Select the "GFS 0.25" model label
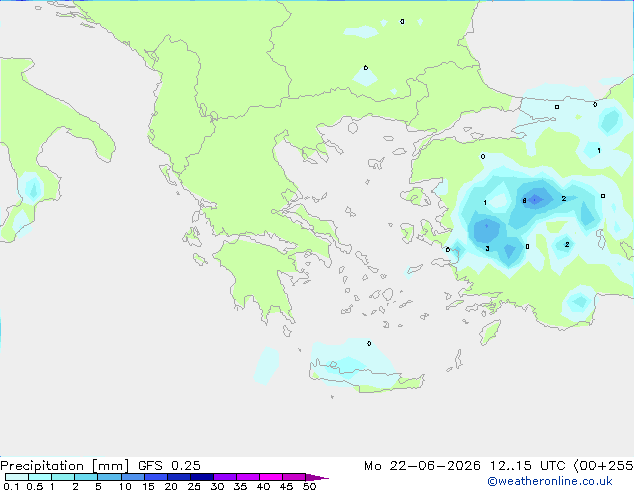The image size is (634, 490). pos(169,466)
